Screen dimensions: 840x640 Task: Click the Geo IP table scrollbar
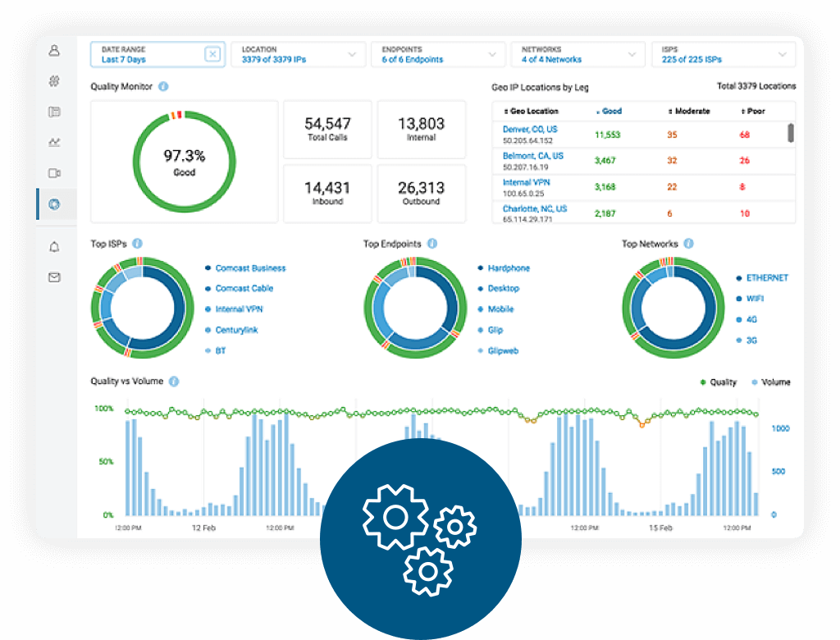[x=791, y=133]
